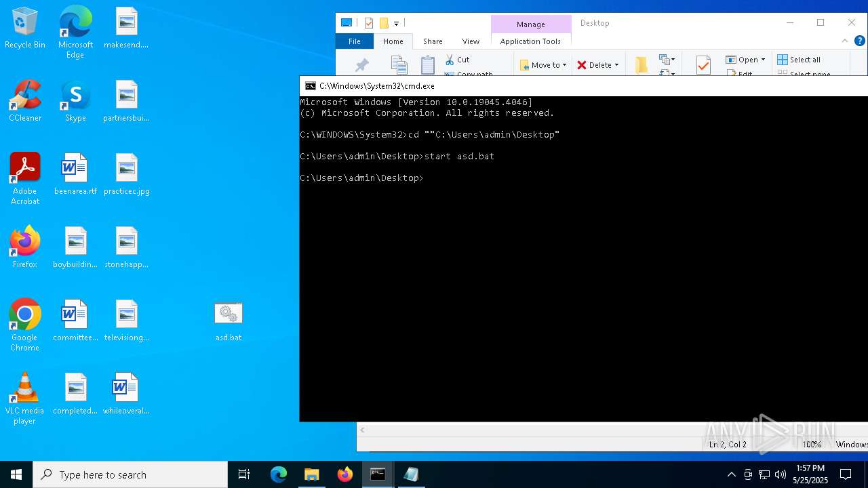The image size is (868, 488).
Task: Open the Recycle Bin desktop icon
Action: [x=25, y=28]
